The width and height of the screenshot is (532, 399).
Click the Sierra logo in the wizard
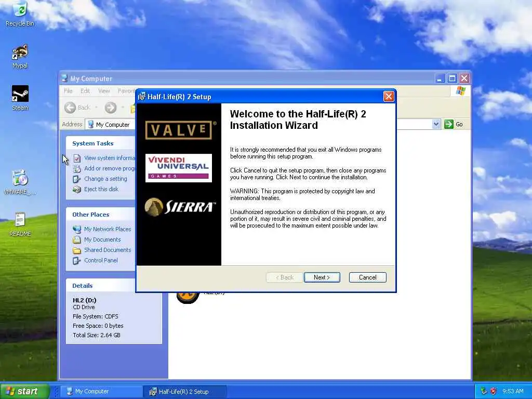tap(180, 207)
